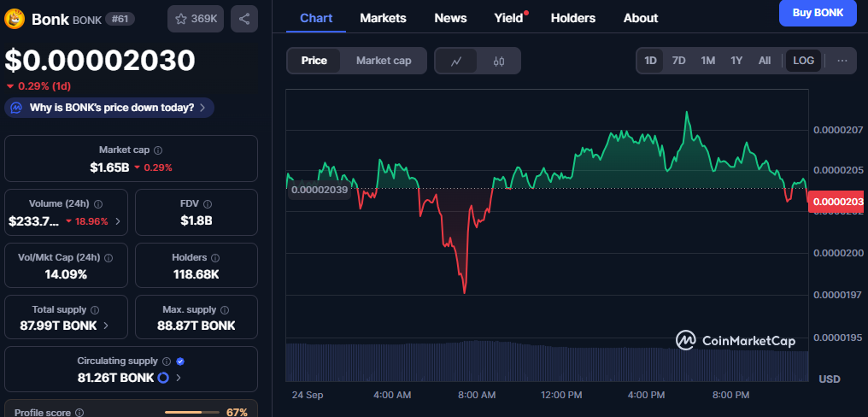868x417 pixels.
Task: Switch to line chart icon
Action: click(x=457, y=61)
